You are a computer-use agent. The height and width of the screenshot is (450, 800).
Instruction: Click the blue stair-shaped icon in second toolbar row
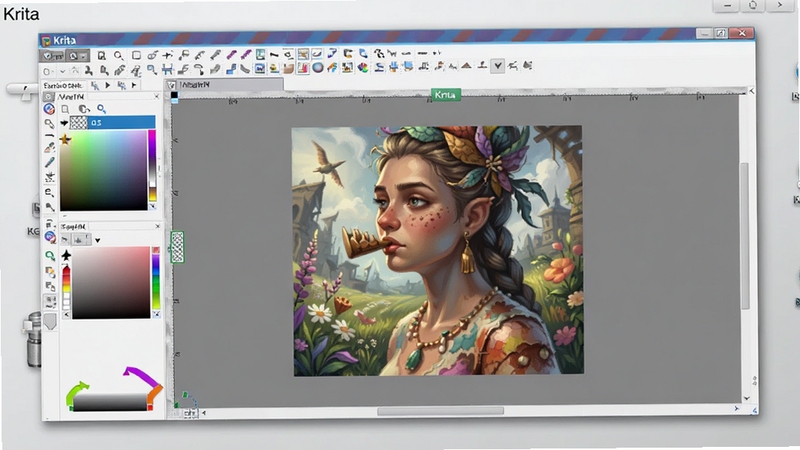pyautogui.click(x=231, y=69)
